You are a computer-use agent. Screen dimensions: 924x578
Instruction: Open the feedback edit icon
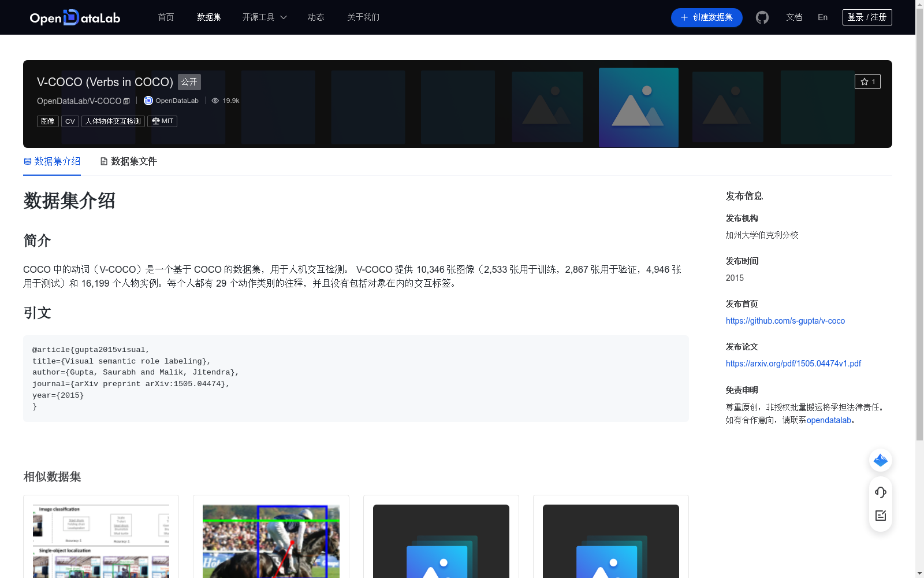pyautogui.click(x=881, y=516)
